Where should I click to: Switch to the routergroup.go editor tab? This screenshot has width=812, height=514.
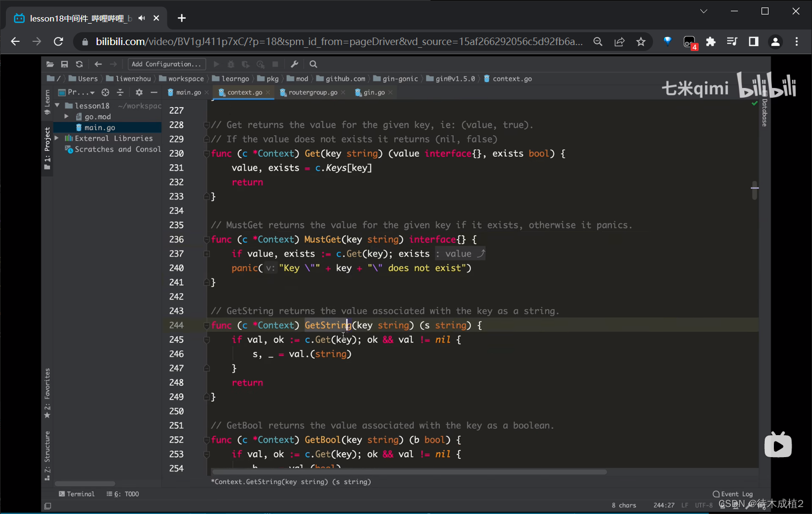(313, 92)
